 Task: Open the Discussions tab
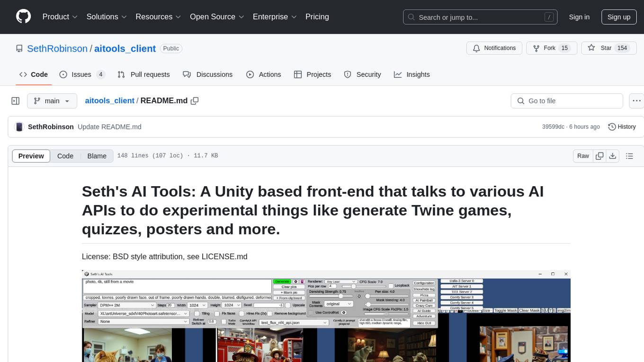click(x=208, y=74)
